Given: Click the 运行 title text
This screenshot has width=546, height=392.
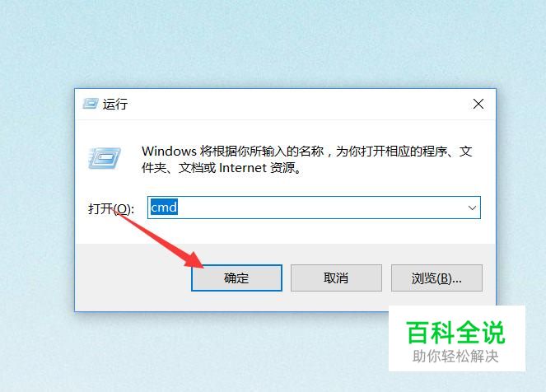Looking at the screenshot, I should 115,104.
